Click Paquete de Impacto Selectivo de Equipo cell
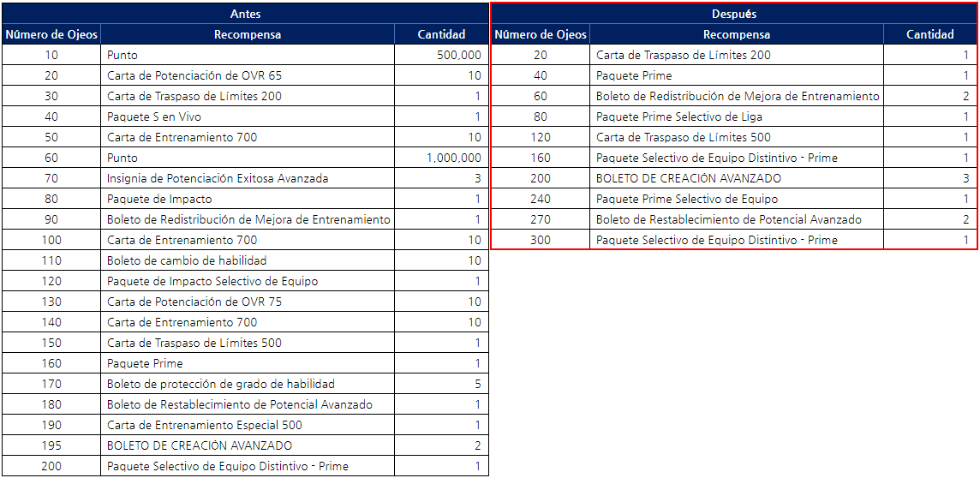This screenshot has height=478, width=980. pyautogui.click(x=212, y=281)
